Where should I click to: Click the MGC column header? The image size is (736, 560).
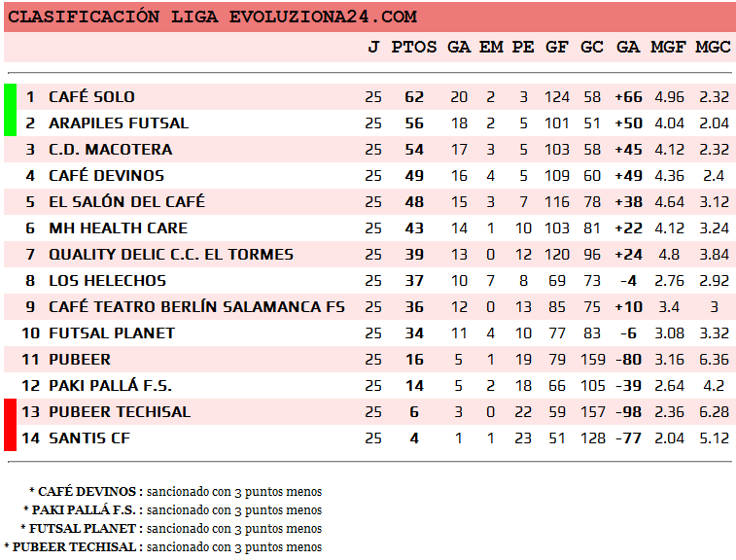tap(713, 47)
